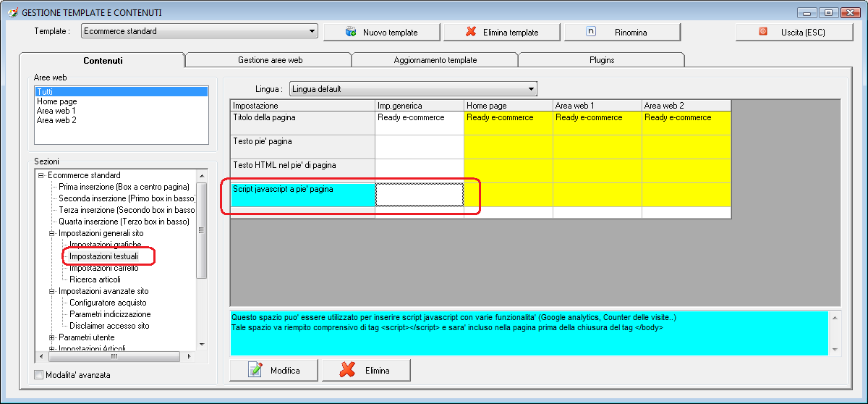Image resolution: width=868 pixels, height=404 pixels.
Task: Click the Impostazione column header
Action: coord(302,106)
